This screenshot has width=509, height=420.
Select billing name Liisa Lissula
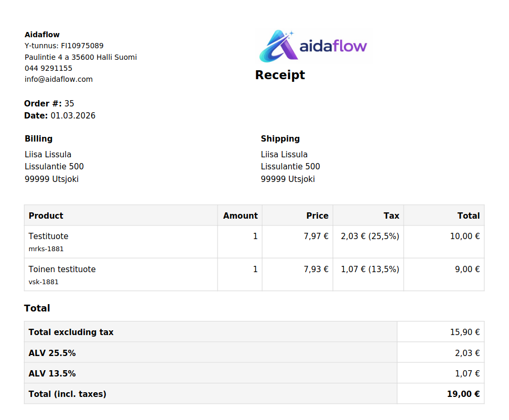48,154
